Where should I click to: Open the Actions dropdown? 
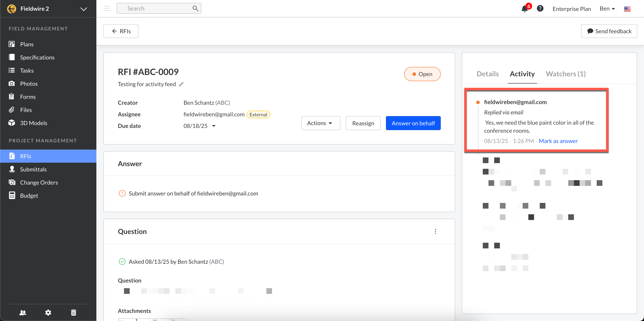click(x=320, y=123)
